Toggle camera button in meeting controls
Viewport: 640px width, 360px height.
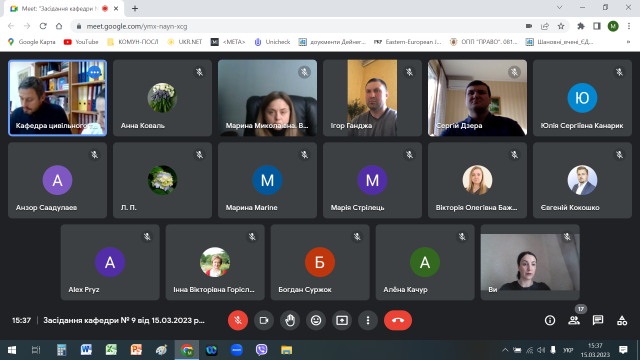(x=264, y=320)
